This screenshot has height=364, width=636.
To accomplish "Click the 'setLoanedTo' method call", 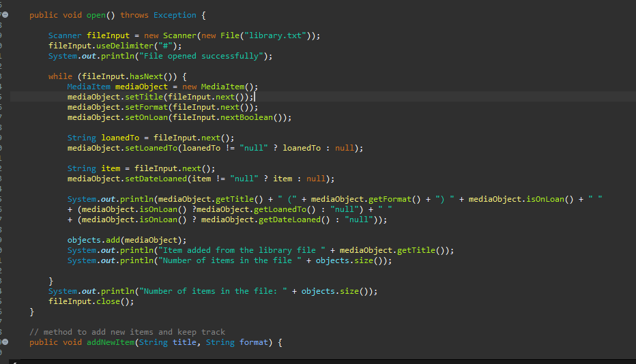I will tap(151, 148).
